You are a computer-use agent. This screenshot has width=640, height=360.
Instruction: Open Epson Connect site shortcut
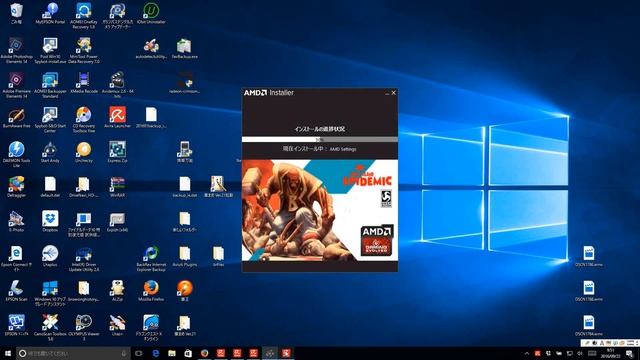[x=16, y=258]
